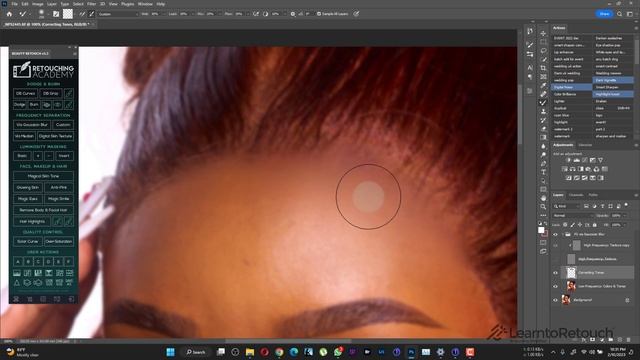Click the taskbar Search box
The height and width of the screenshot is (360, 640).
(196, 352)
